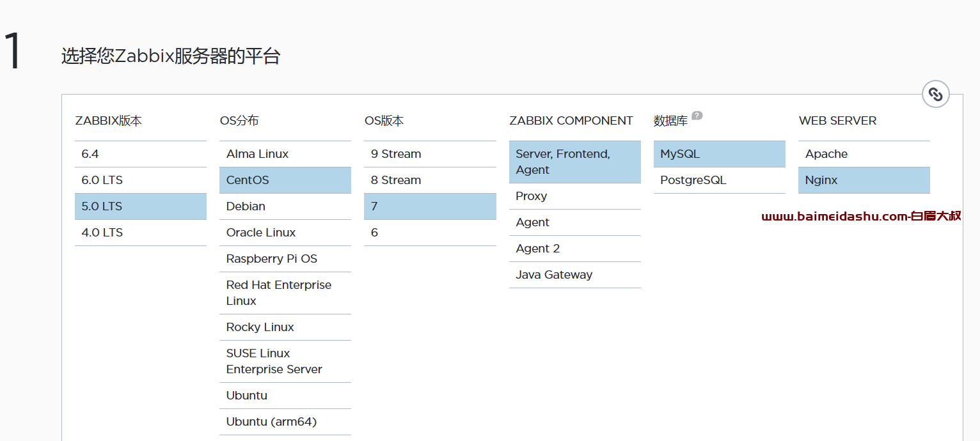The width and height of the screenshot is (980, 441).
Task: Select Proxy component
Action: coord(575,196)
